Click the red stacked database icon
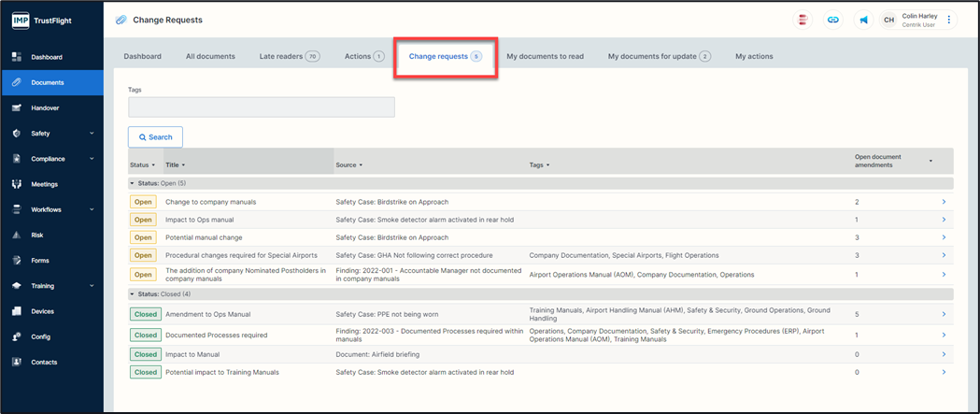The width and height of the screenshot is (980, 414). pos(802,20)
